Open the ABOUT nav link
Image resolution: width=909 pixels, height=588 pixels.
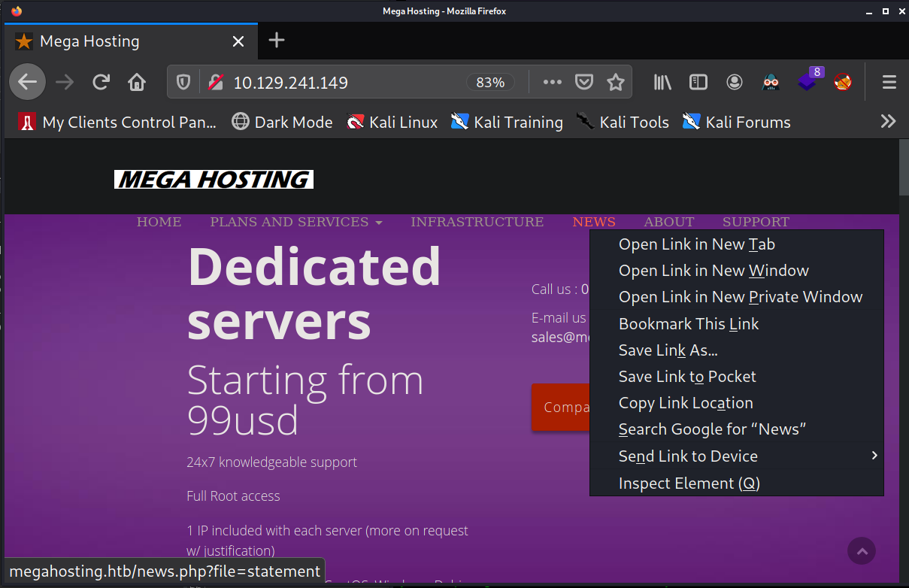pos(668,222)
